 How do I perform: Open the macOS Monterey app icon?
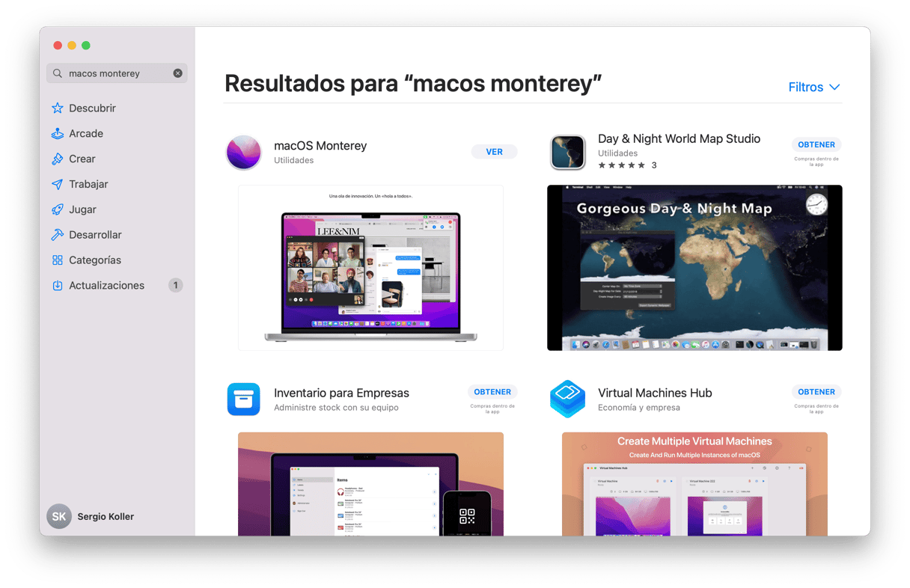[244, 153]
